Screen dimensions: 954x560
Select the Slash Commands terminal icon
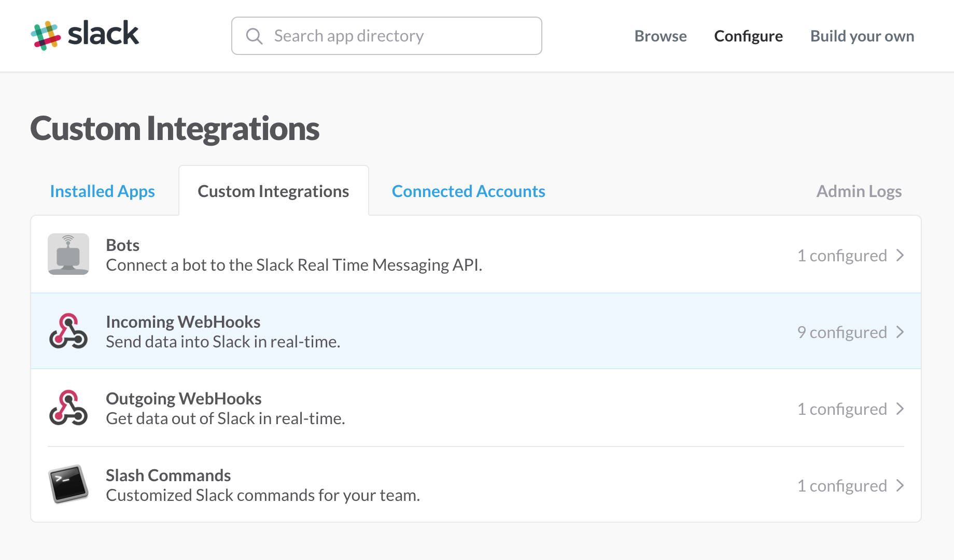pos(68,484)
